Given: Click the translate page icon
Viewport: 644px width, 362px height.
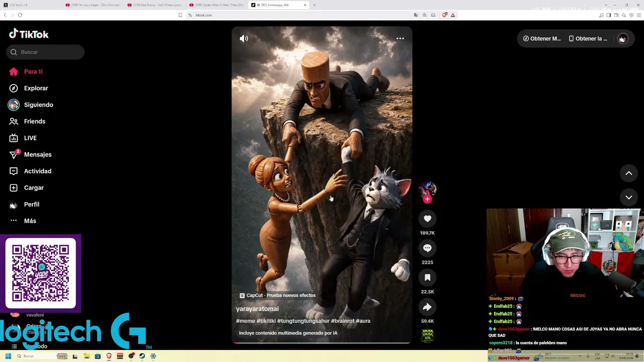Looking at the screenshot, I should (x=416, y=15).
